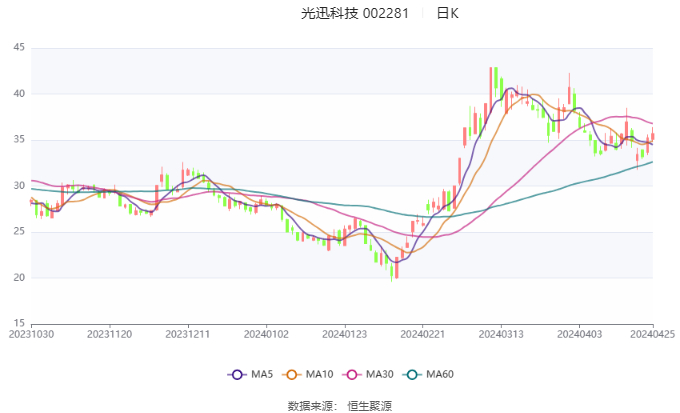Click the MA60 teal legend marker
680x413 pixels.
[x=412, y=374]
